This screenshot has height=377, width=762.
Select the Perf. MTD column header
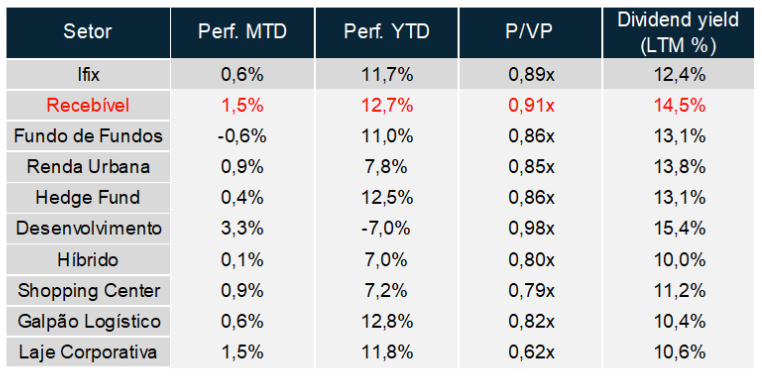point(242,32)
